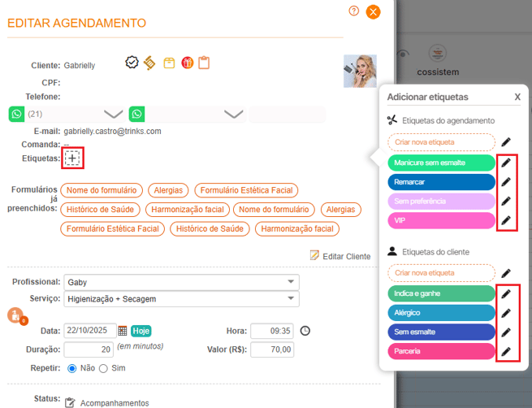
Task: Click the clock icon beside Hora
Action: [305, 331]
